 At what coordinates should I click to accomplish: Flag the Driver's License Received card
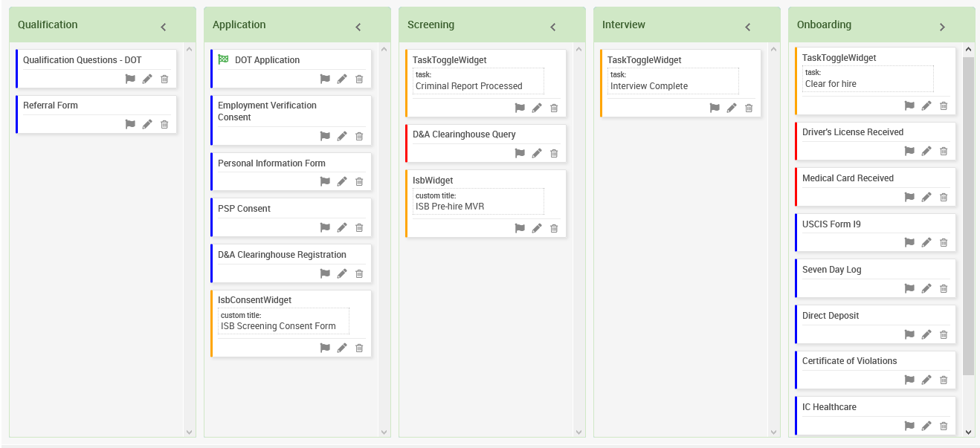pos(909,151)
